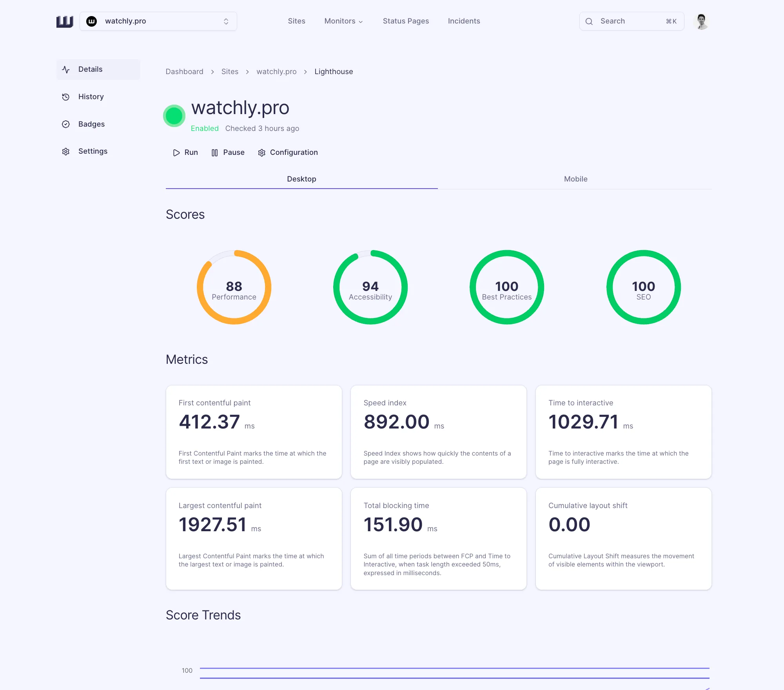784x690 pixels.
Task: Expand the Monitors menu
Action: pos(343,21)
